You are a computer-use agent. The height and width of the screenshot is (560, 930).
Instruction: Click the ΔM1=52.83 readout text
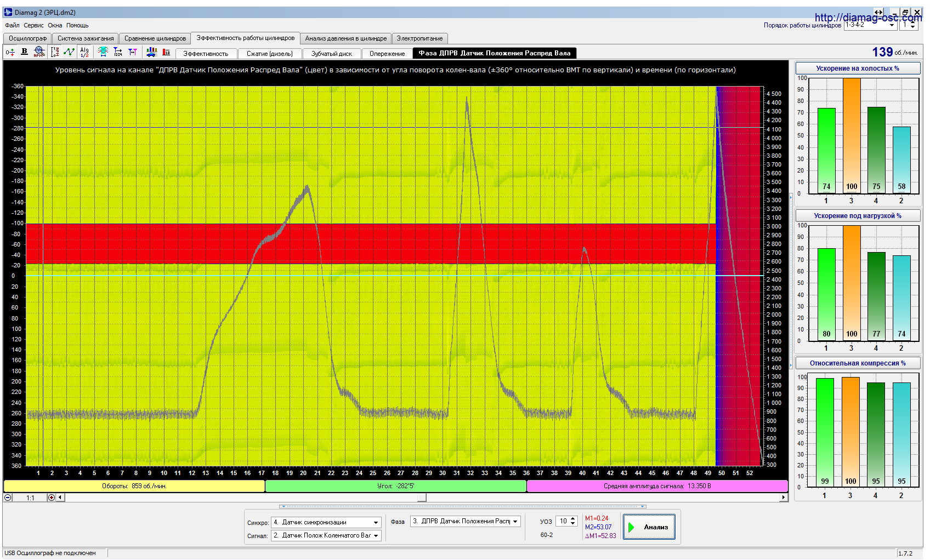click(x=600, y=536)
